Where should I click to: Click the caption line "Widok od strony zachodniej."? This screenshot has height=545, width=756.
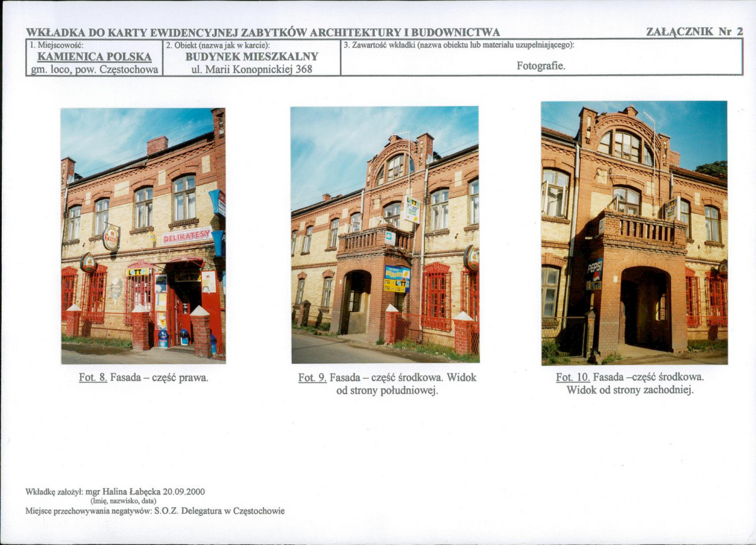coord(630,390)
